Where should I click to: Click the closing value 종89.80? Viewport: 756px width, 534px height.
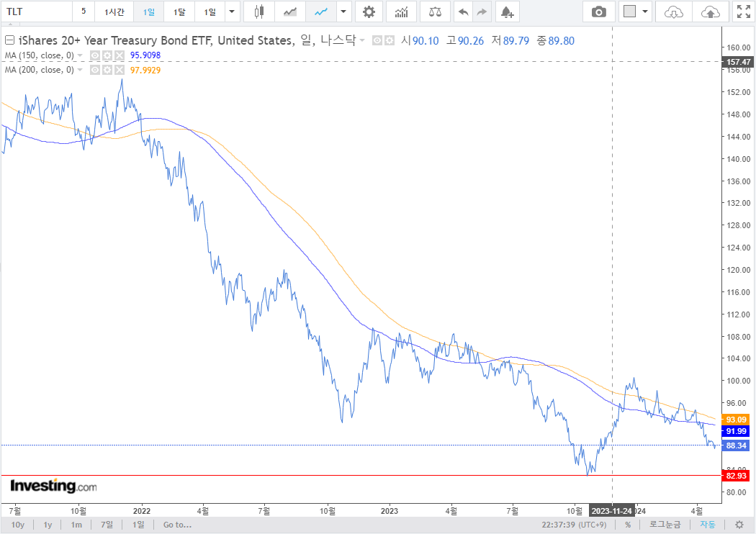point(555,40)
